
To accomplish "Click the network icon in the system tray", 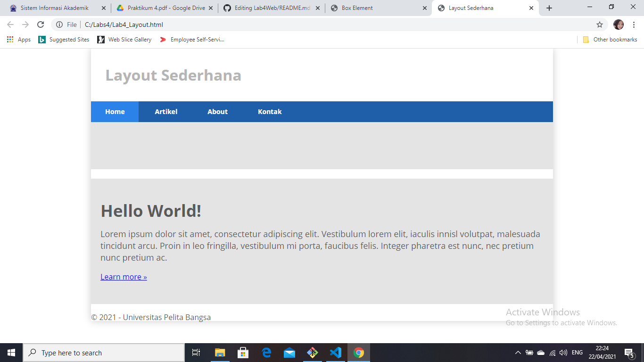I will tap(553, 352).
